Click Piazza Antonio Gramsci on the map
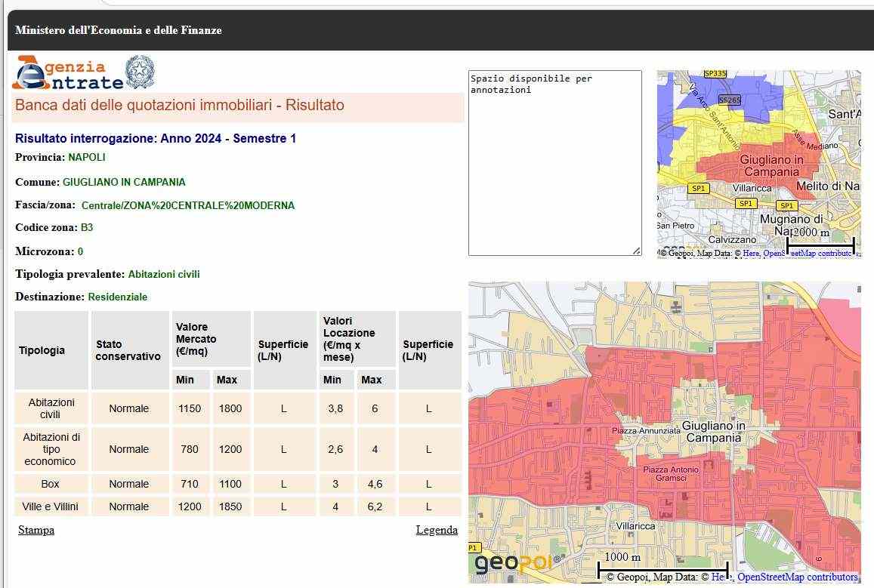 (x=671, y=474)
